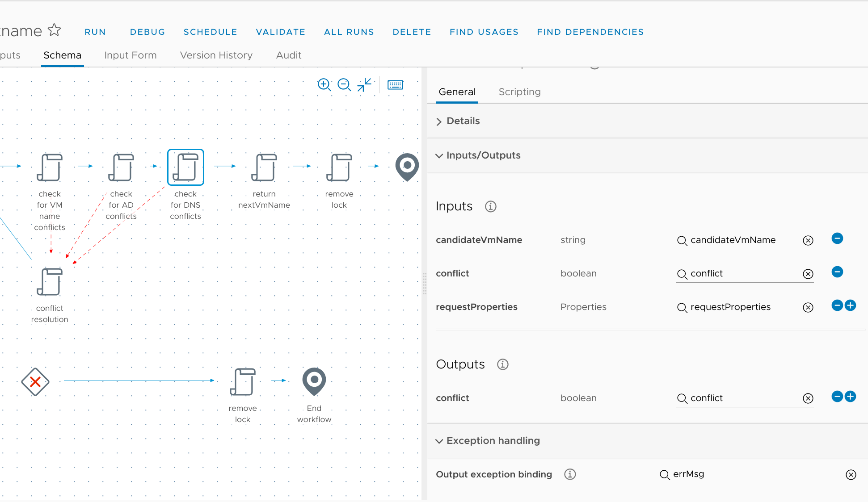Click the zoom in magnifier icon
The height and width of the screenshot is (502, 868).
pyautogui.click(x=324, y=84)
